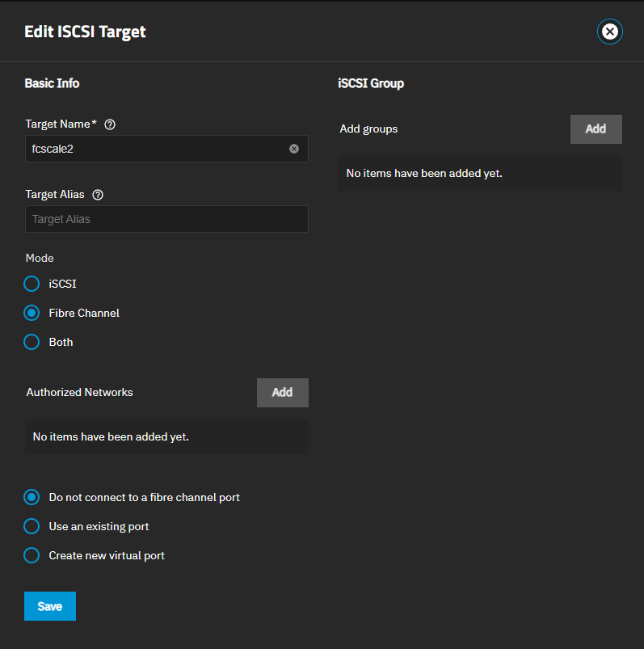Select Do not connect to a fibre channel port
644x649 pixels.
coord(32,497)
